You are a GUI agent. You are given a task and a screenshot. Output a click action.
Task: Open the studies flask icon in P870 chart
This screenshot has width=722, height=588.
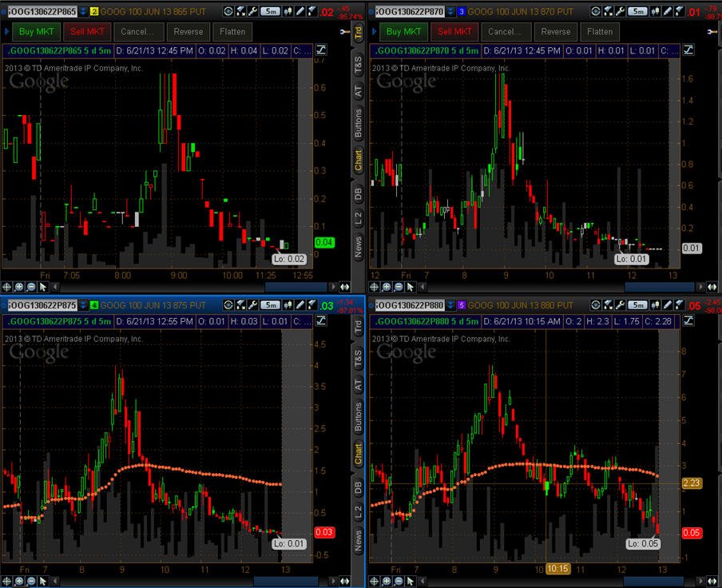(x=608, y=11)
